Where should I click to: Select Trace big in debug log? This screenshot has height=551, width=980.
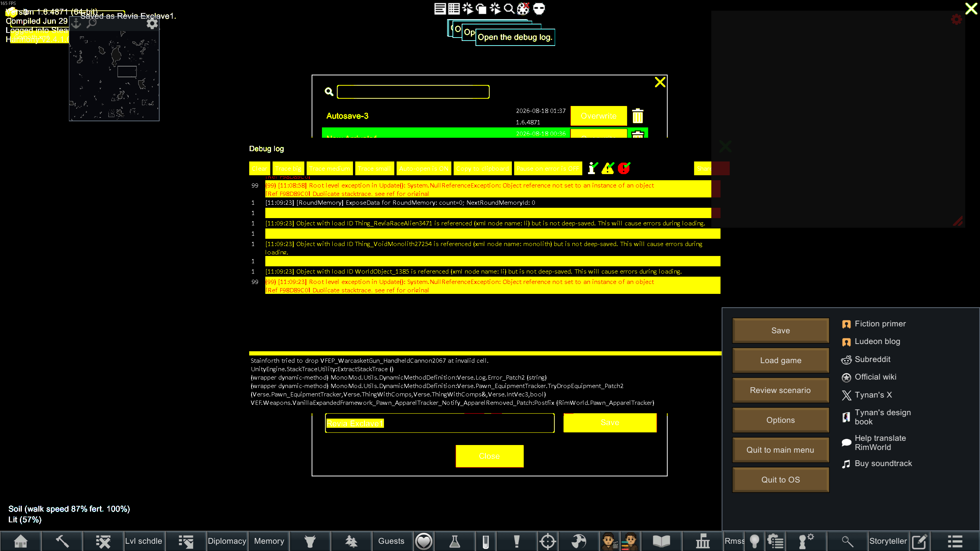click(288, 168)
